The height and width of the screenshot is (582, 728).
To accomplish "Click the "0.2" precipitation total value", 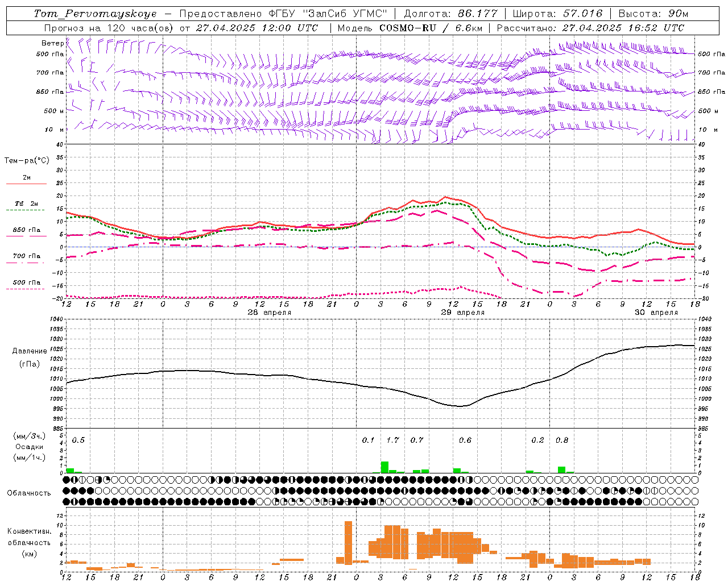I will point(537,440).
